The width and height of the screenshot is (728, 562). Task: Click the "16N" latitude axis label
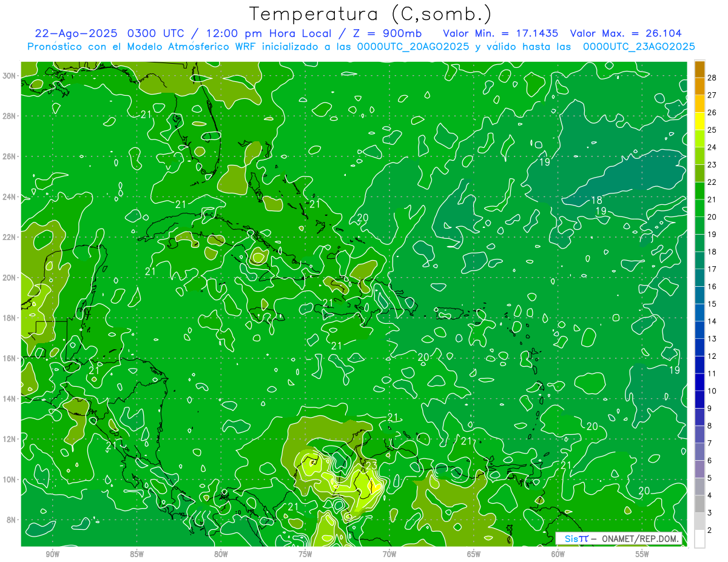(x=10, y=358)
